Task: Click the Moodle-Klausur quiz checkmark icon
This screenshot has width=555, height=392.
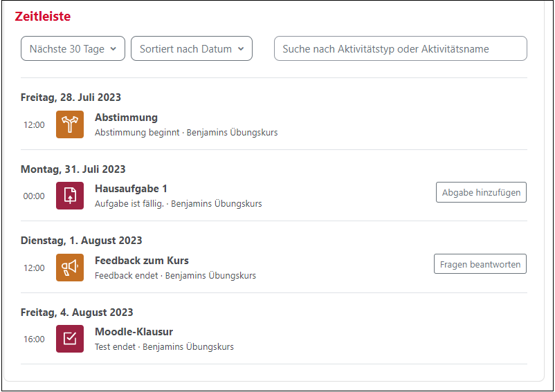Action: [70, 339]
